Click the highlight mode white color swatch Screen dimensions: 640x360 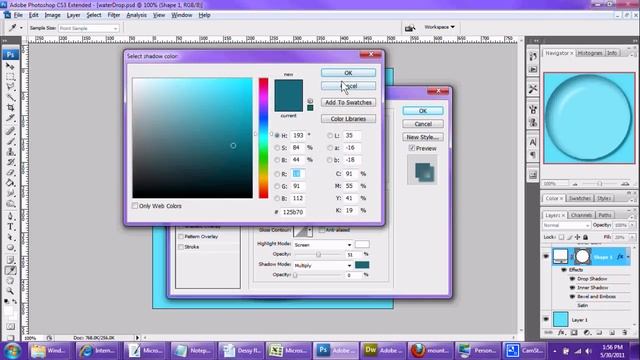(x=362, y=244)
